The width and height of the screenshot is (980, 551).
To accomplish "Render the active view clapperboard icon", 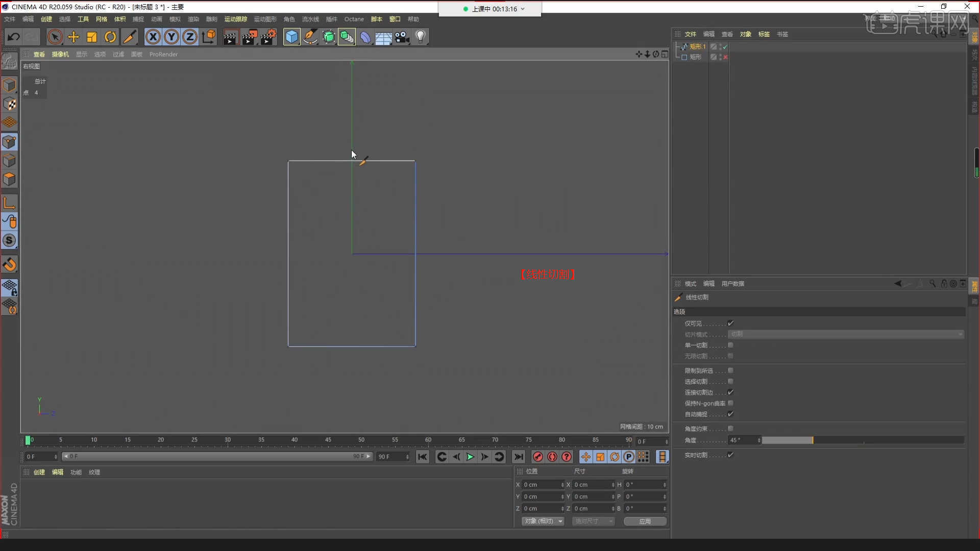I will point(231,37).
